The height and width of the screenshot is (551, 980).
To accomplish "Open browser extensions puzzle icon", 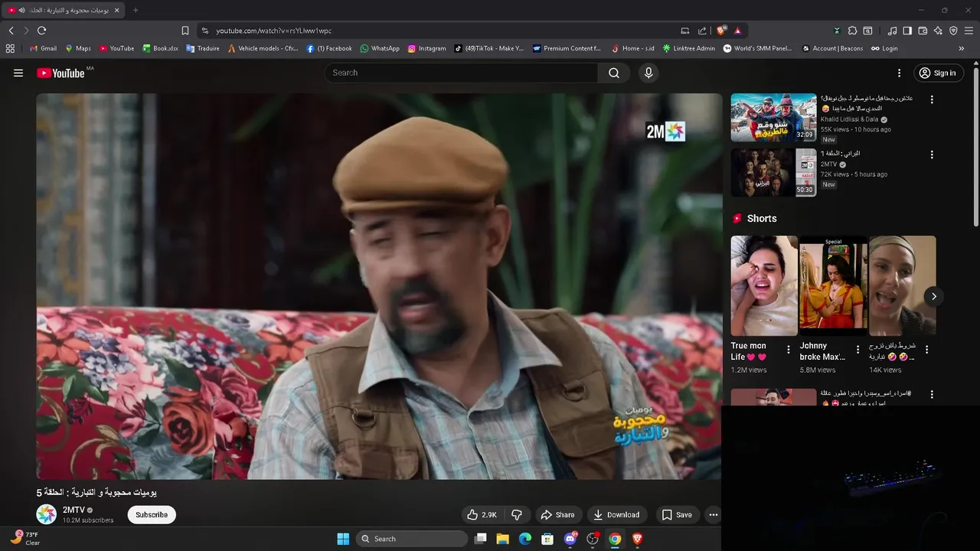I will [x=852, y=31].
